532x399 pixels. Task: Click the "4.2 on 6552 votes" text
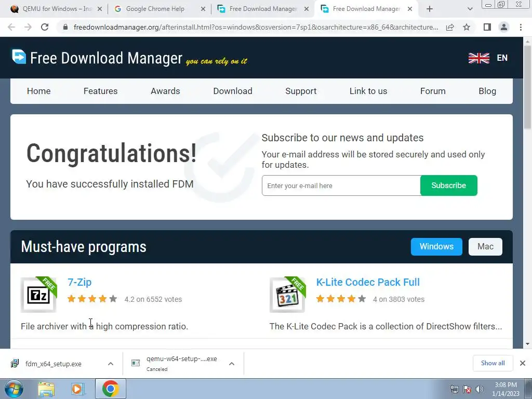[x=153, y=299]
